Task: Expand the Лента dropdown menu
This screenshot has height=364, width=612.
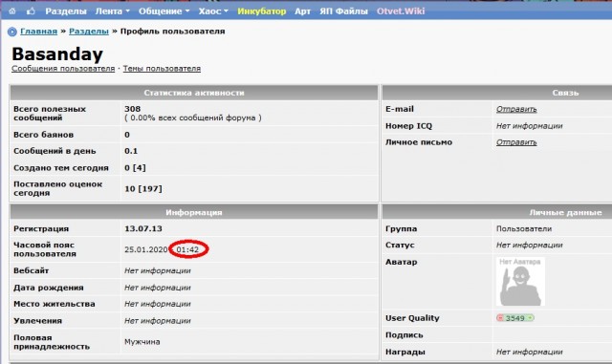Action: [112, 11]
